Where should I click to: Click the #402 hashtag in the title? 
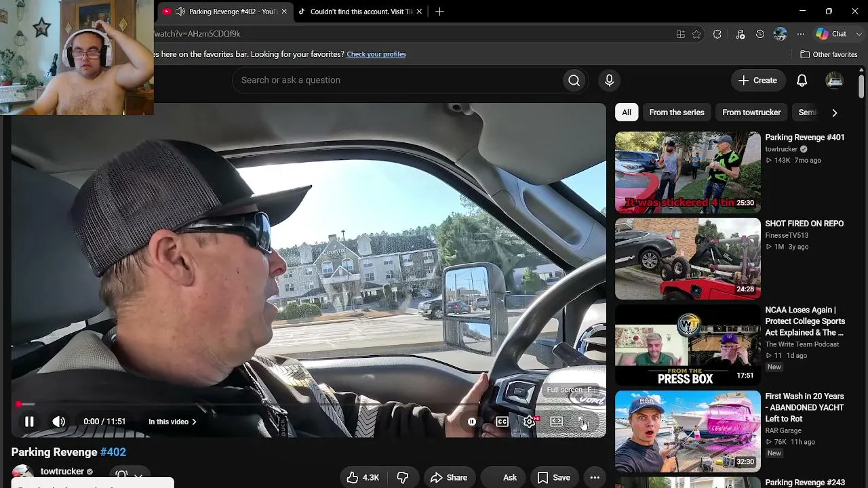point(113,452)
